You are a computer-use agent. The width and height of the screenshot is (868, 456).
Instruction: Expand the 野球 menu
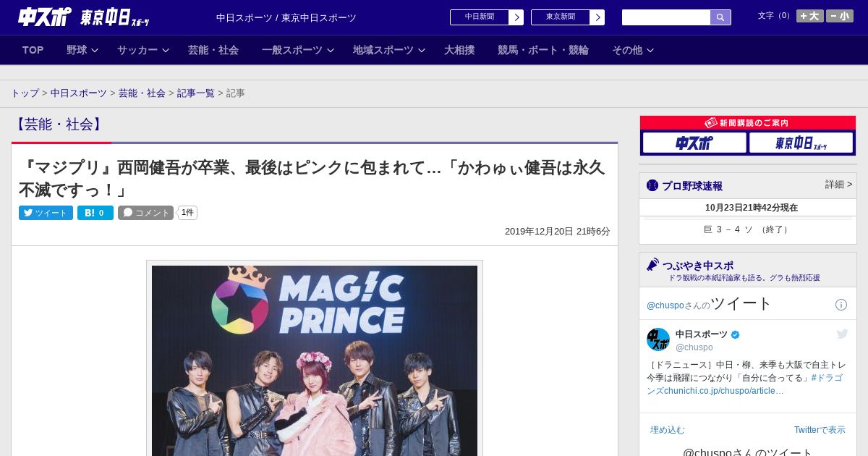(82, 50)
